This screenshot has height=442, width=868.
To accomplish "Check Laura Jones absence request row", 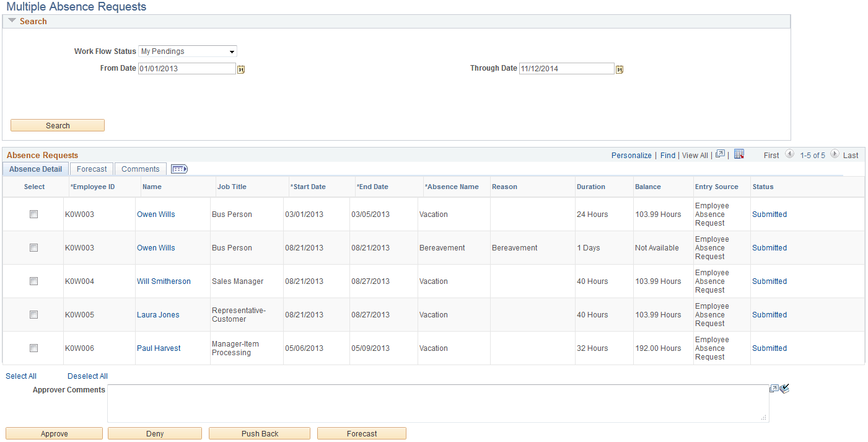I will [x=33, y=314].
